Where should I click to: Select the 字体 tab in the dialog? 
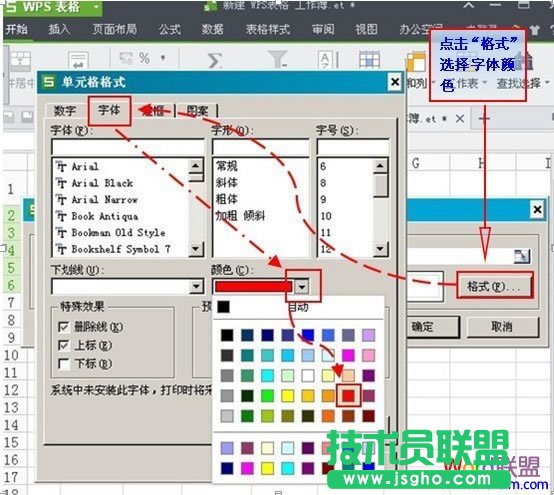[109, 111]
